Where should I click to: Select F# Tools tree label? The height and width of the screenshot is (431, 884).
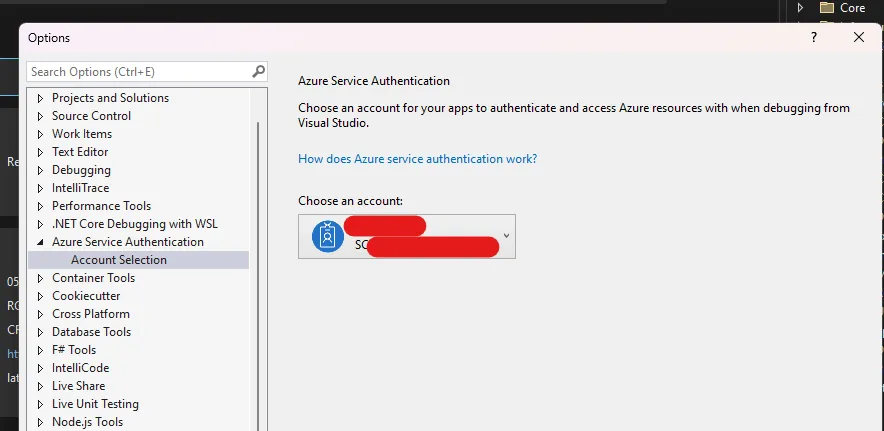(74, 350)
